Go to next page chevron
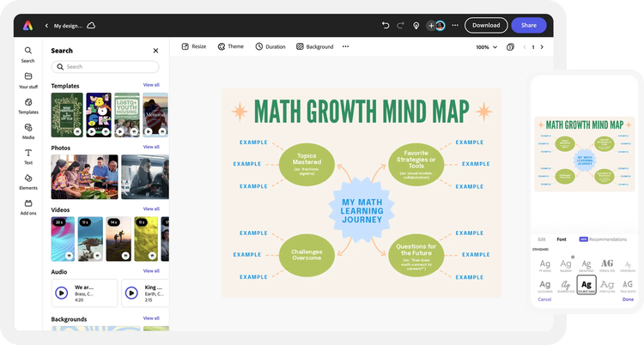 coord(542,47)
